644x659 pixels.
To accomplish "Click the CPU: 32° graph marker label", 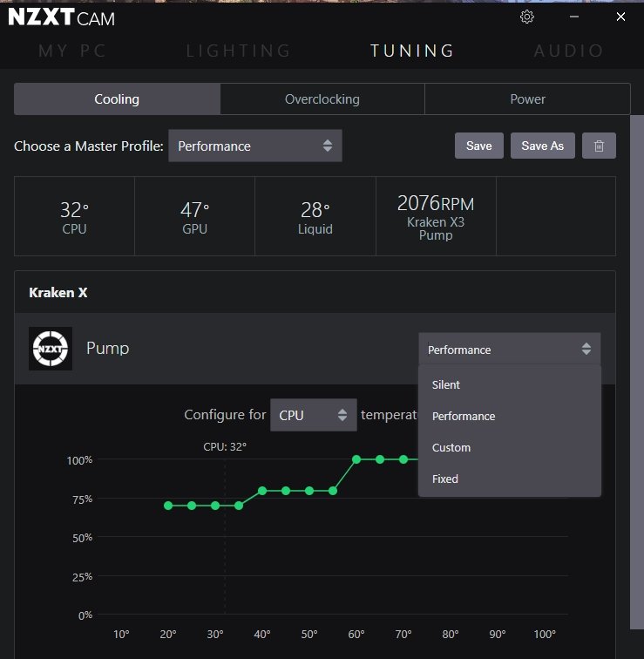I will tap(225, 447).
